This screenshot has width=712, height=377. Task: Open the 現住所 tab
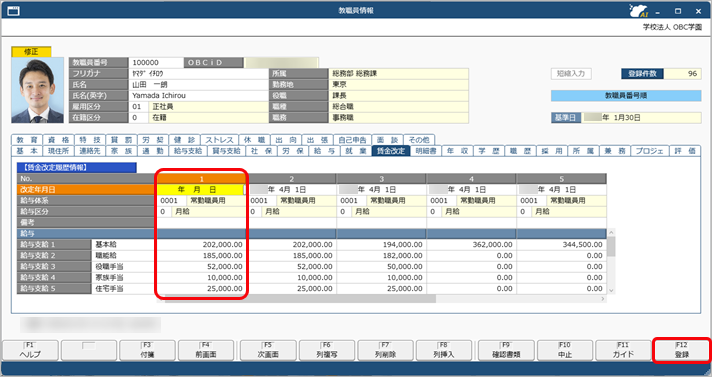click(59, 151)
